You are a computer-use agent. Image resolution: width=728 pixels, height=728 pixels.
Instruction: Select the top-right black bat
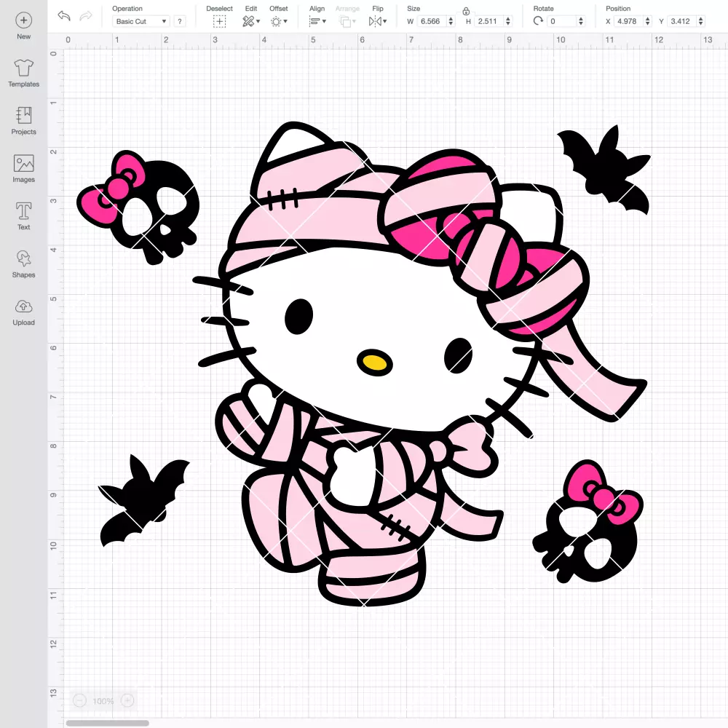(604, 170)
